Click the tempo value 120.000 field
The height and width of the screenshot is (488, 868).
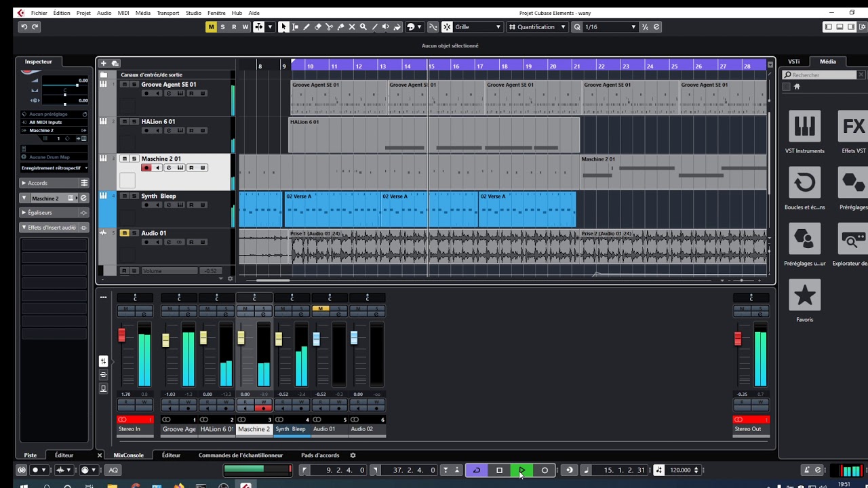[x=680, y=470]
